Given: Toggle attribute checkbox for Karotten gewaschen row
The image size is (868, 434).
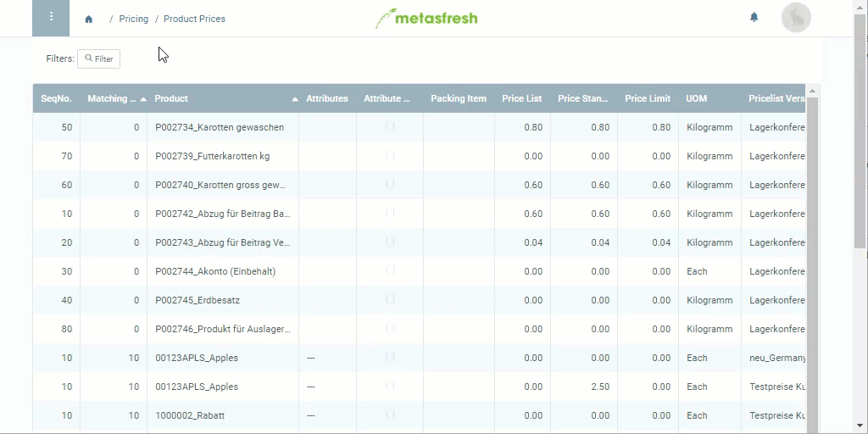Looking at the screenshot, I should 390,126.
